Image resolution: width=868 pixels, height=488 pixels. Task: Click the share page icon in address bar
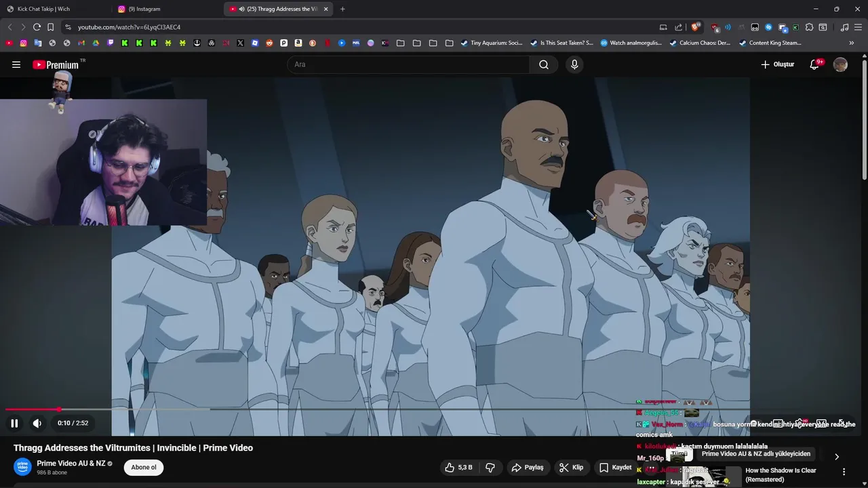tap(679, 27)
